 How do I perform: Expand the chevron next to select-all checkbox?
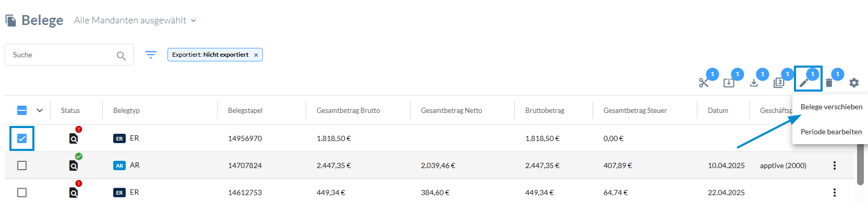tap(40, 110)
